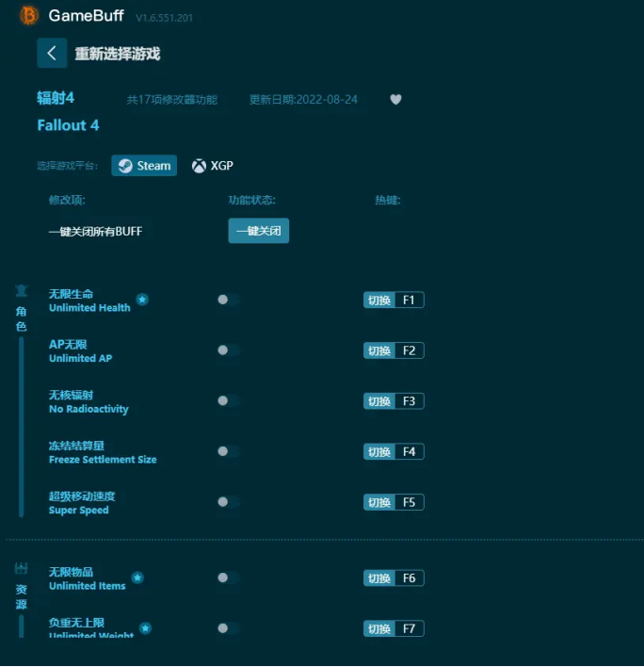Click 重新选择游戏 reselect game link

pos(118,54)
